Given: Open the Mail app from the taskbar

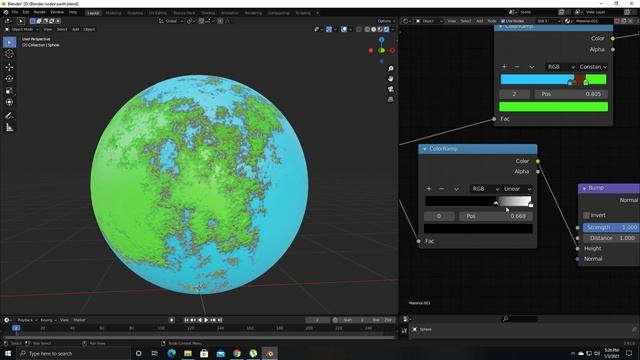Looking at the screenshot, I should click(x=220, y=353).
